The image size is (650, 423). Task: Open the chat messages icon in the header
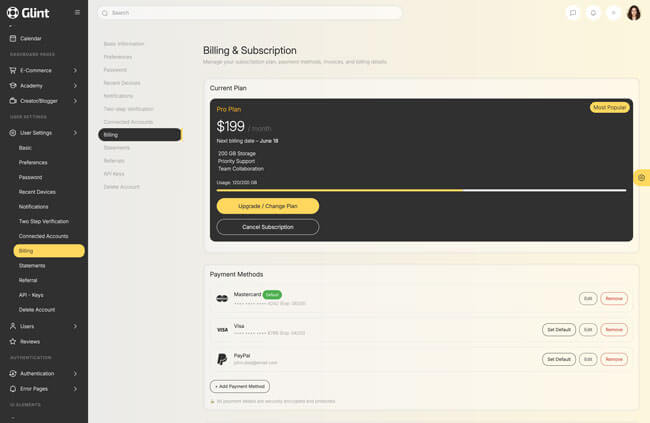click(x=572, y=13)
